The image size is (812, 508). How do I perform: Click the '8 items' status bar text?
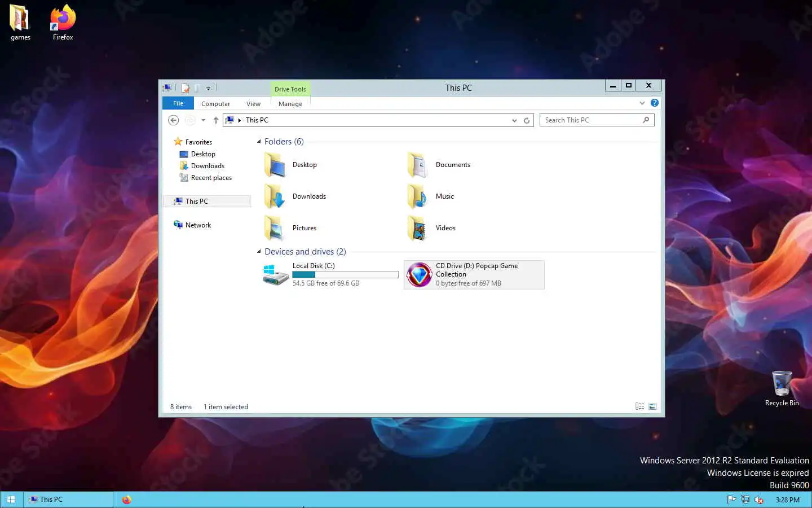point(181,407)
